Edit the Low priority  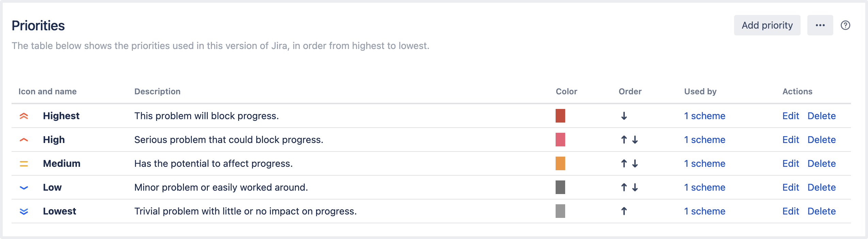(x=790, y=188)
